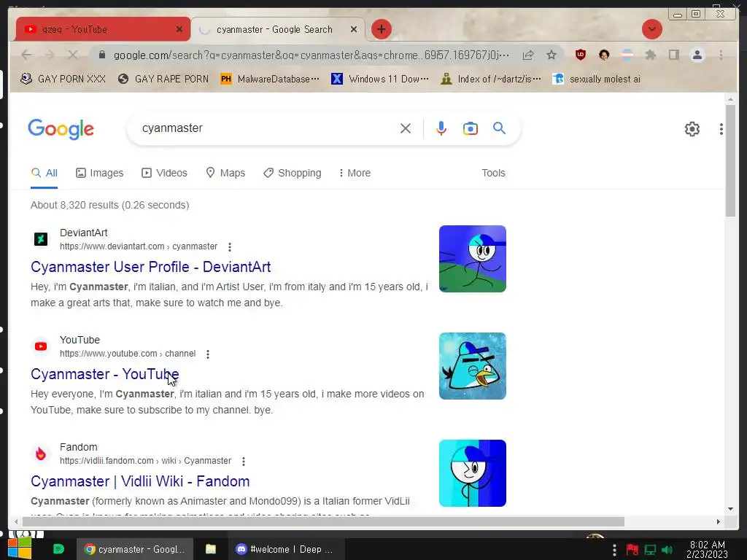Open the DeviantArt stick figure thumbnail
Screen dimensions: 747x560
(472, 259)
